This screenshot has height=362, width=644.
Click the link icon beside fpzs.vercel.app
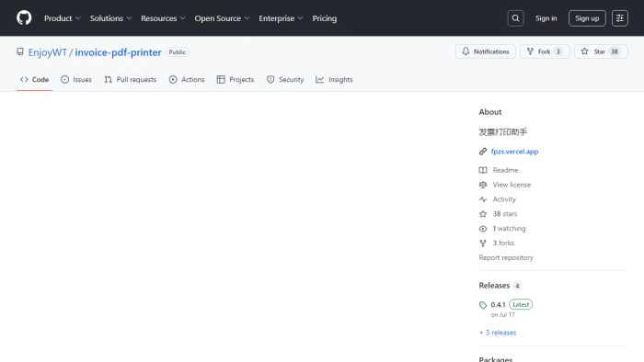pyautogui.click(x=483, y=152)
